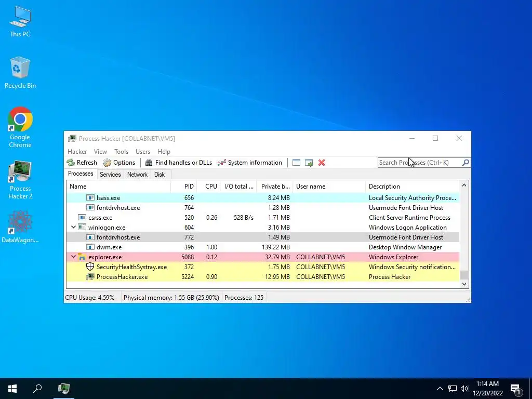Collapse the explorer.exe tree node
This screenshot has width=532, height=399.
(73, 257)
